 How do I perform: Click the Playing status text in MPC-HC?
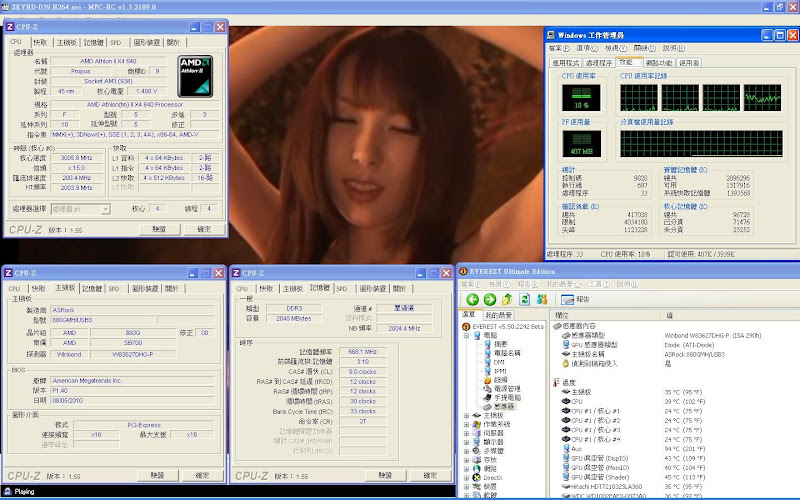coord(24,492)
